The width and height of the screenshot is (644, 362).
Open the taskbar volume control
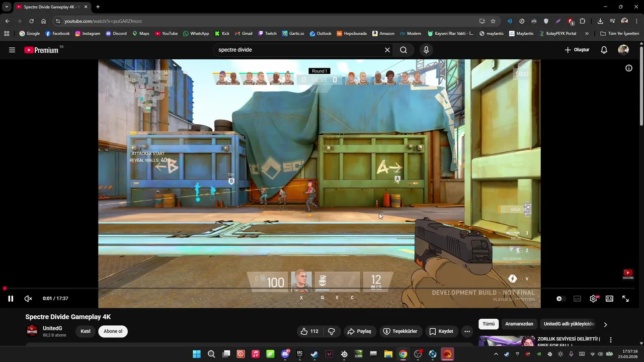[x=600, y=354]
